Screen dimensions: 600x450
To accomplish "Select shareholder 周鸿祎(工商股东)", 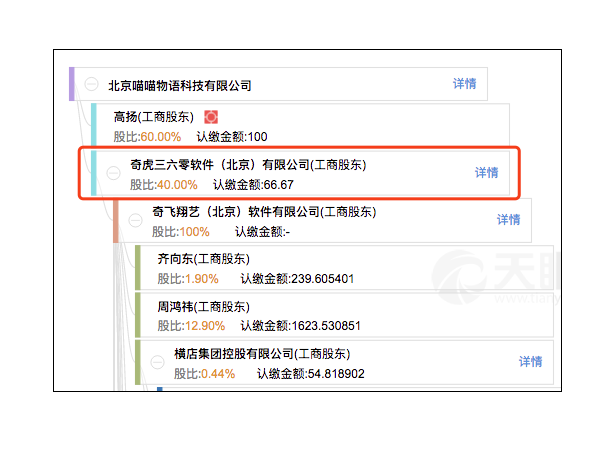I will click(204, 307).
